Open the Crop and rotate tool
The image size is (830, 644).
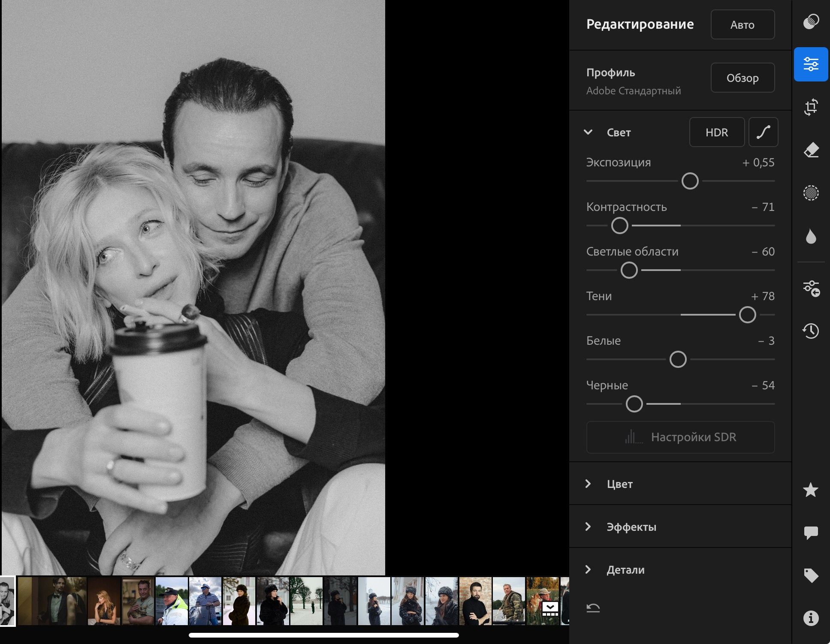coord(811,107)
